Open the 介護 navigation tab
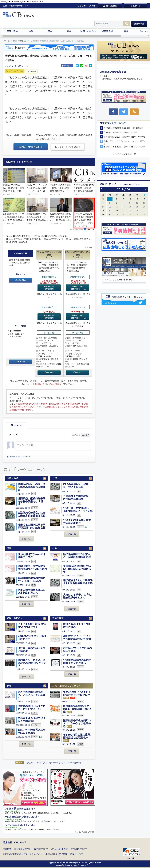 (x=31, y=31)
